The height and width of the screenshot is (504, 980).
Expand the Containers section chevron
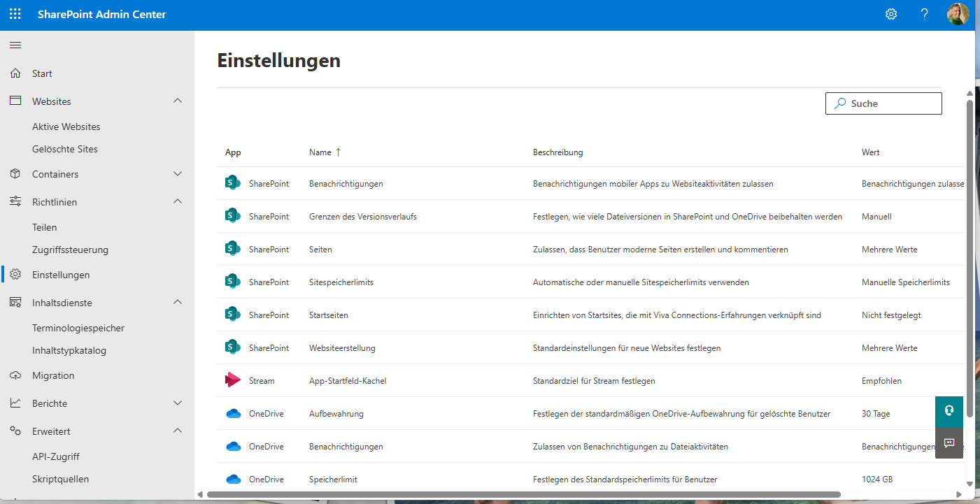point(178,174)
